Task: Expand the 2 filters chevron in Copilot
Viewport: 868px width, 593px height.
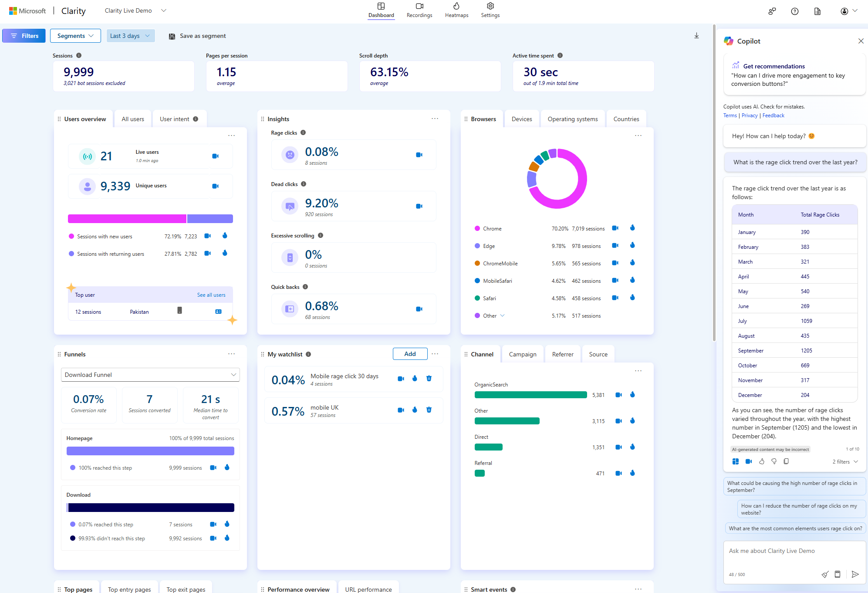Action: 856,462
